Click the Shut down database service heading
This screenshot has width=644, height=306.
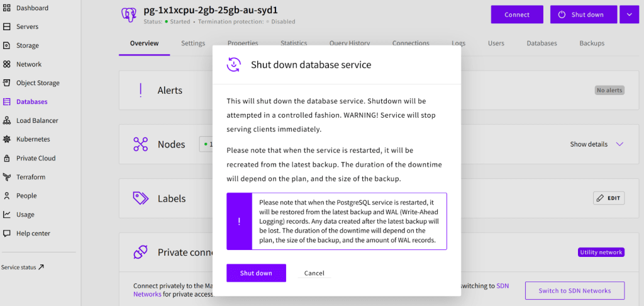(311, 65)
